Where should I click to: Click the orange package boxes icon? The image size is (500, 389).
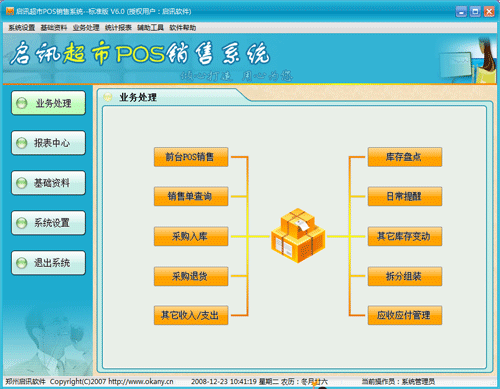coord(298,235)
